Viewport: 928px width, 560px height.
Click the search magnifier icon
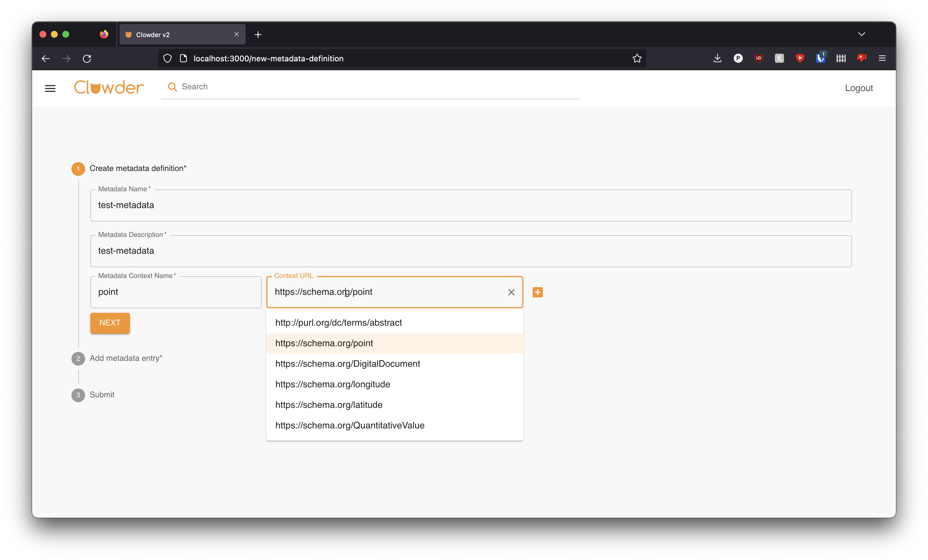point(172,87)
